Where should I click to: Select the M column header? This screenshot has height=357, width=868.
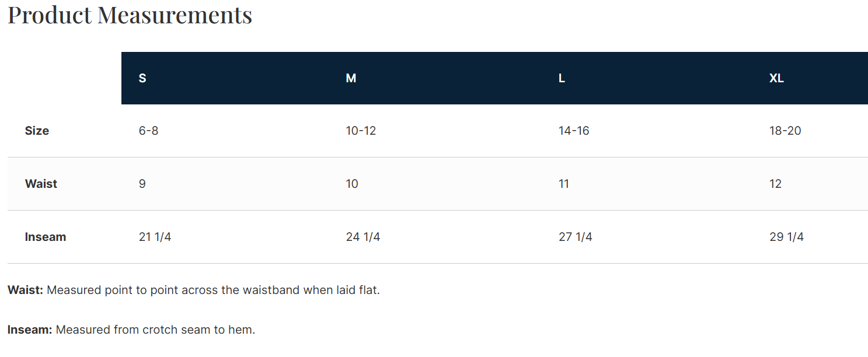[351, 78]
